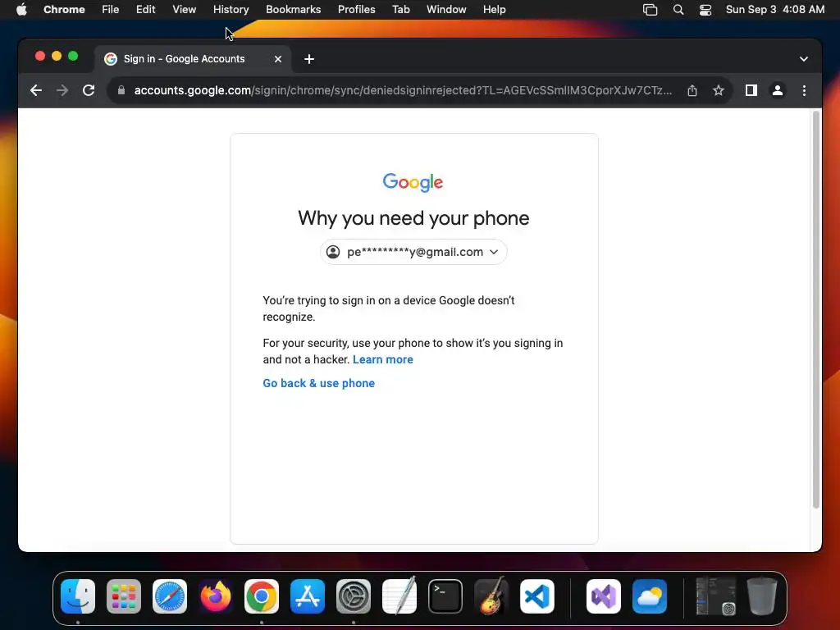Open the Chrome application menu
The height and width of the screenshot is (630, 840).
[x=64, y=10]
